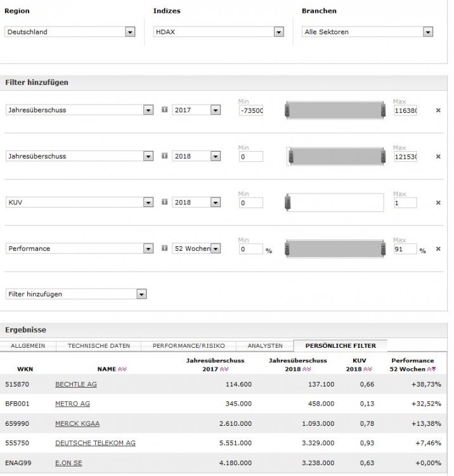Select WKN cell BFB001
This screenshot has height=476, width=454.
[17, 404]
